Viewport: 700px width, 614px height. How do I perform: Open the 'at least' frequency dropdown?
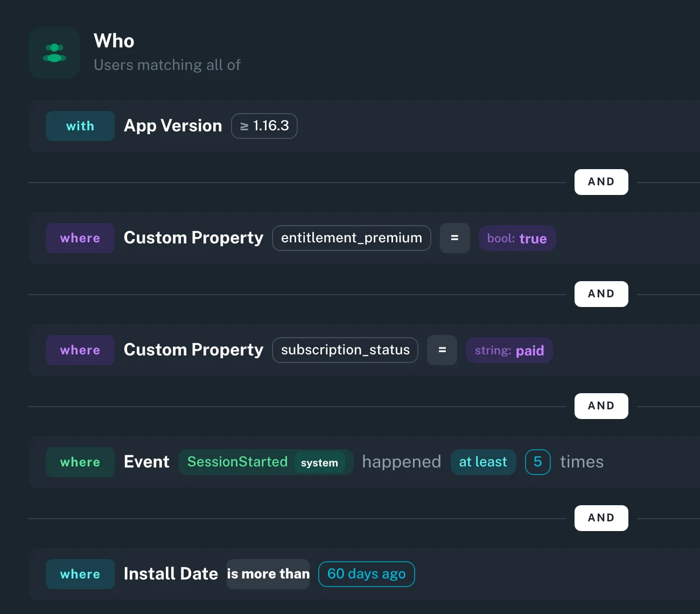coord(484,462)
